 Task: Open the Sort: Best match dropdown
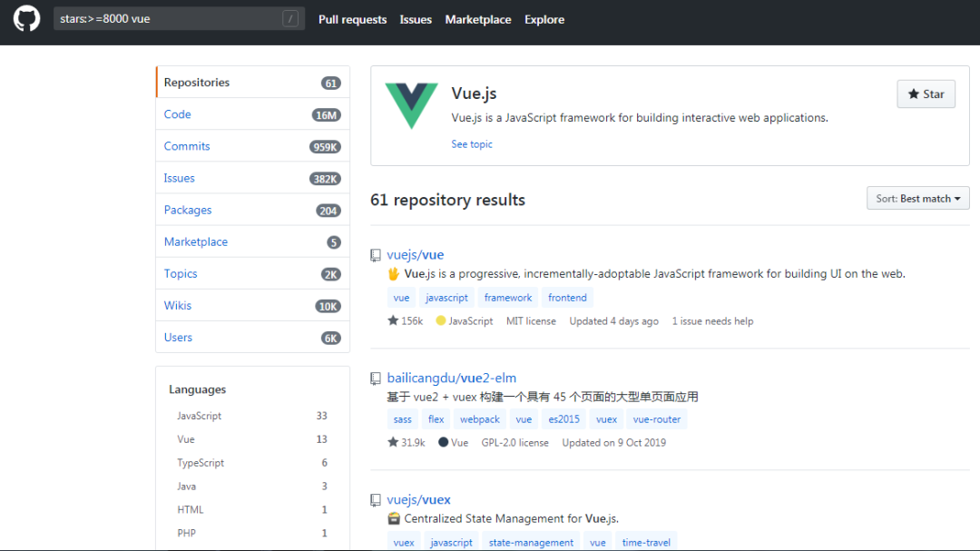pyautogui.click(x=917, y=199)
